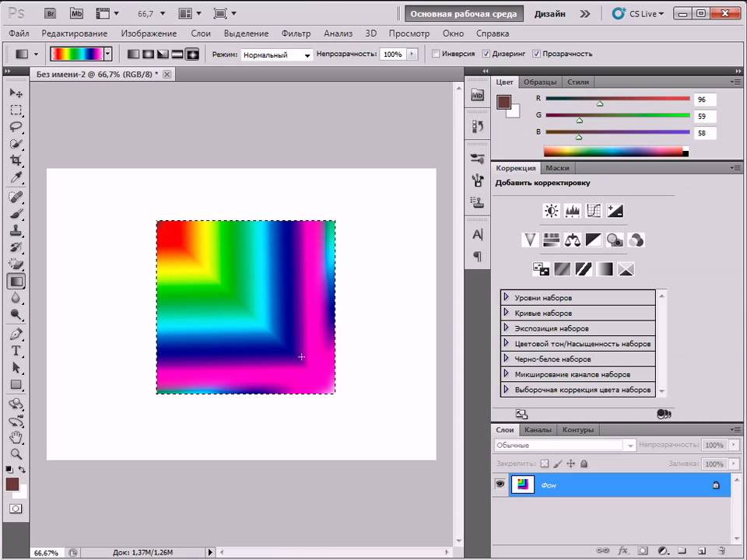Select the Crop tool
Viewport: 747px width, 560px height.
click(16, 161)
